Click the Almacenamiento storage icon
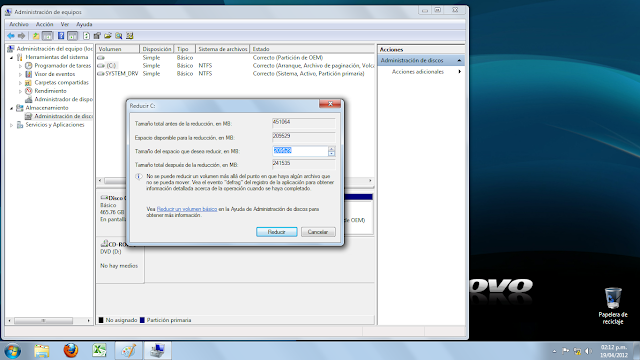The image size is (640, 360). (x=20, y=108)
